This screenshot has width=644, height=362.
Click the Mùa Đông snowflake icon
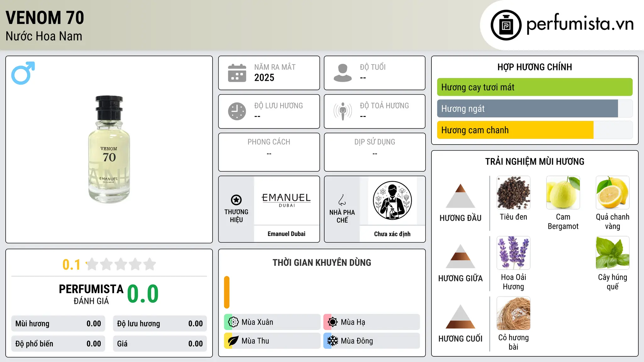pyautogui.click(x=332, y=341)
